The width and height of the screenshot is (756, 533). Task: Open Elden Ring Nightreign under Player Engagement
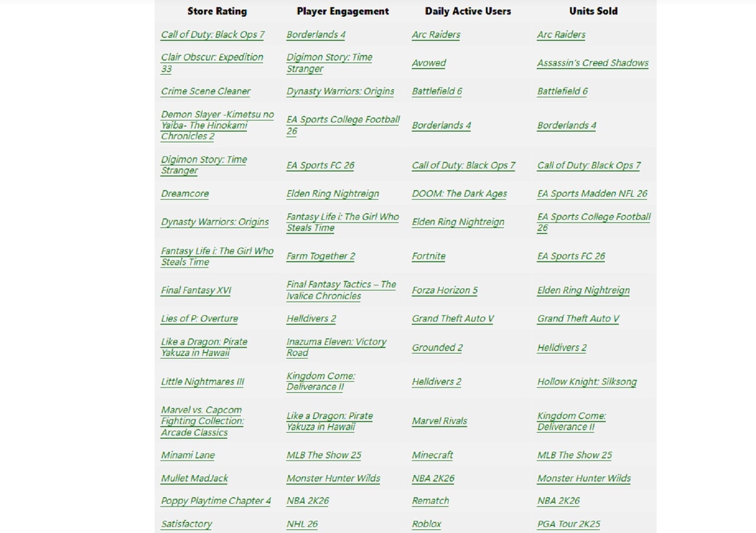pos(333,194)
